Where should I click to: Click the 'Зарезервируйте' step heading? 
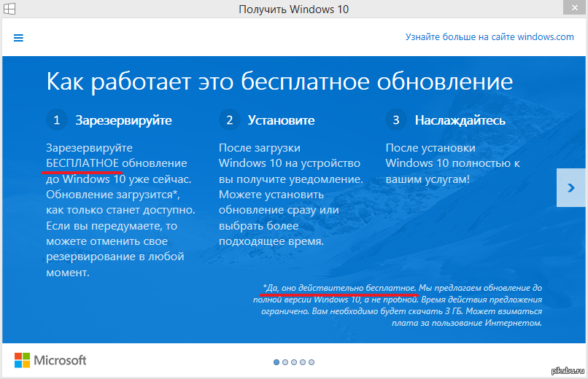(123, 120)
